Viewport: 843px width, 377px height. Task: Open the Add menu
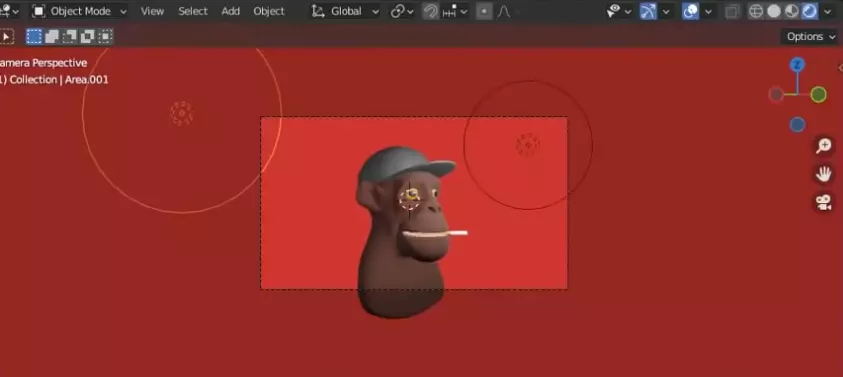pos(231,11)
